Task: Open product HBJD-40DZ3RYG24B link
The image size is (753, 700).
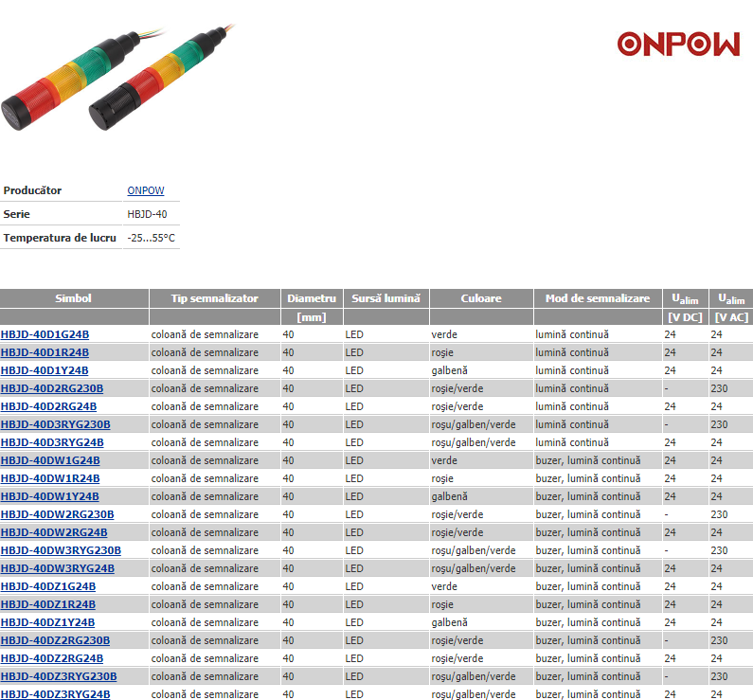Action: click(x=55, y=694)
